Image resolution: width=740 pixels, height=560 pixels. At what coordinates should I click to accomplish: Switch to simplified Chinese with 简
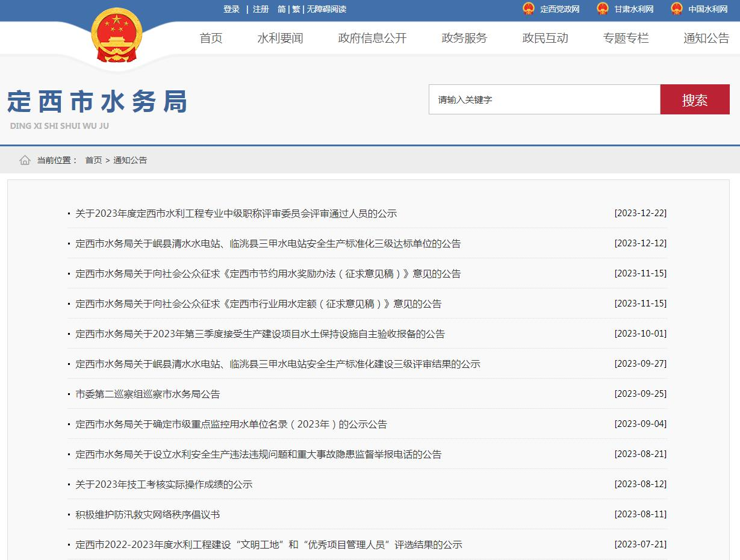(282, 9)
